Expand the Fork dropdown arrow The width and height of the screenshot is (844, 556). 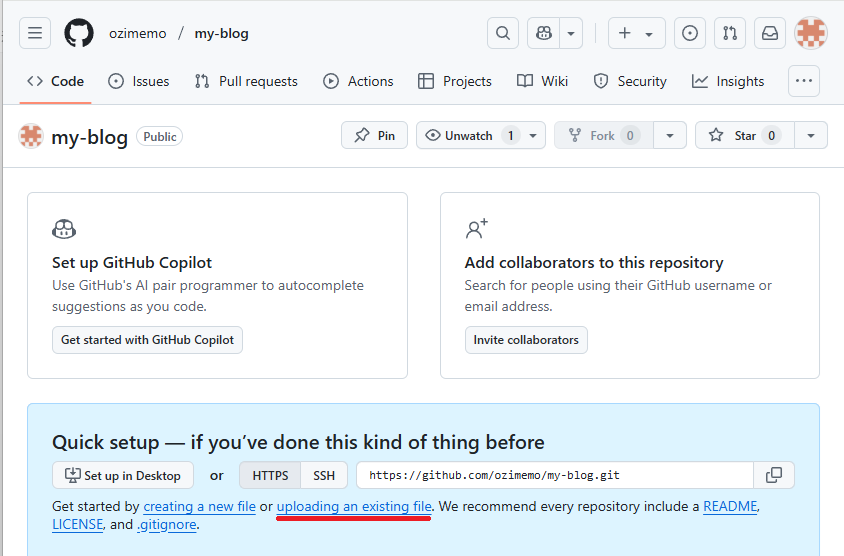pyautogui.click(x=670, y=135)
